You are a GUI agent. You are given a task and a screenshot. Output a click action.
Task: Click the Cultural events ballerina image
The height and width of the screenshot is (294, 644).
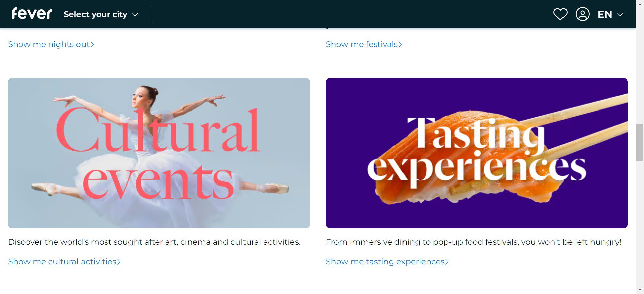(159, 153)
